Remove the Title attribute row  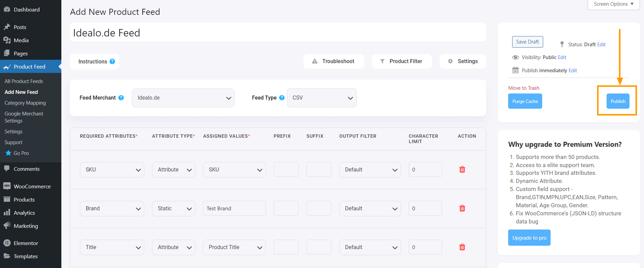pyautogui.click(x=462, y=247)
